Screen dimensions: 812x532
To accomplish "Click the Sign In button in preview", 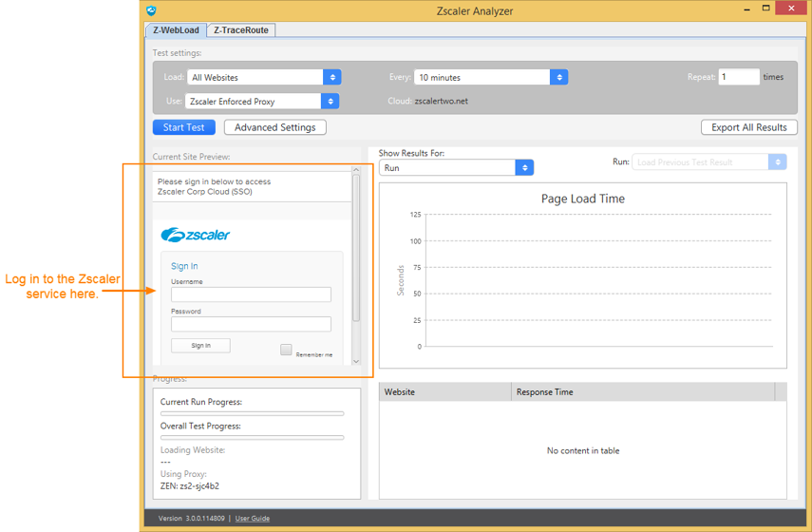I will pyautogui.click(x=200, y=346).
